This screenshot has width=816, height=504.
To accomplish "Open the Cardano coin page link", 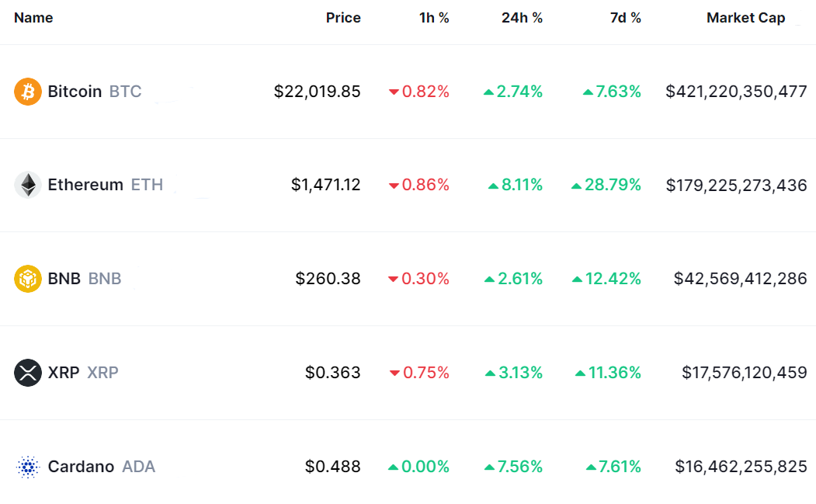I will [x=81, y=467].
